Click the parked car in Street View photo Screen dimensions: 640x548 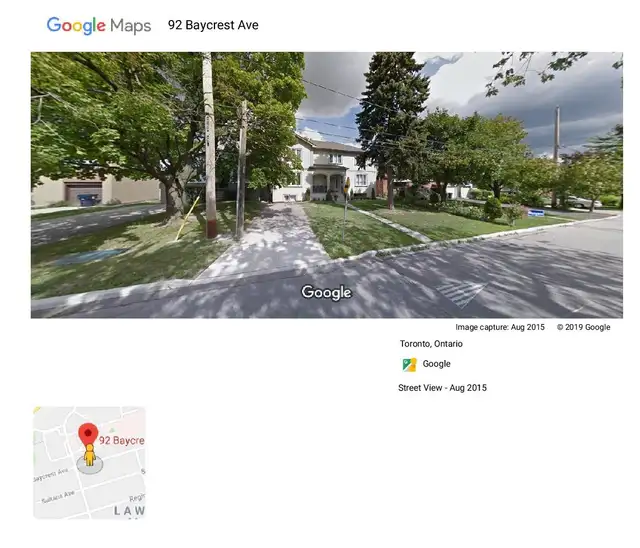(582, 202)
